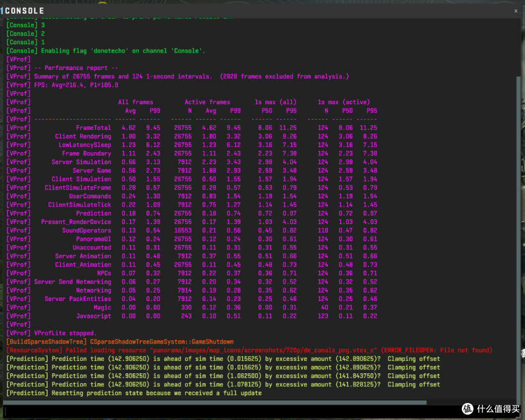Click the '1s max (active)' column header

click(x=344, y=102)
